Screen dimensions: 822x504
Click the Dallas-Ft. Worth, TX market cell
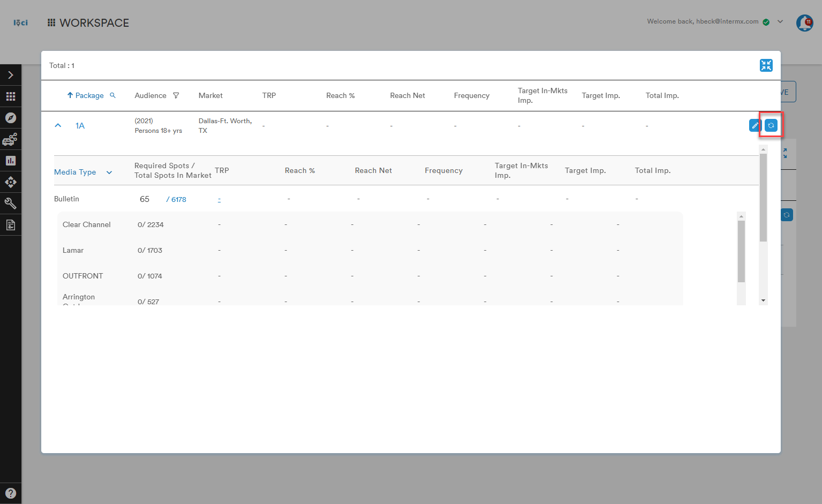pos(225,125)
